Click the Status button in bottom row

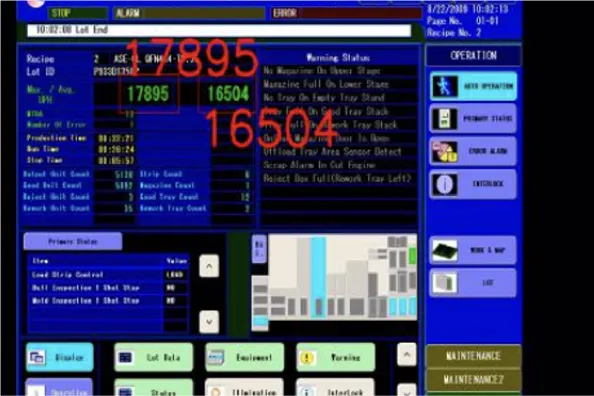tap(153, 388)
